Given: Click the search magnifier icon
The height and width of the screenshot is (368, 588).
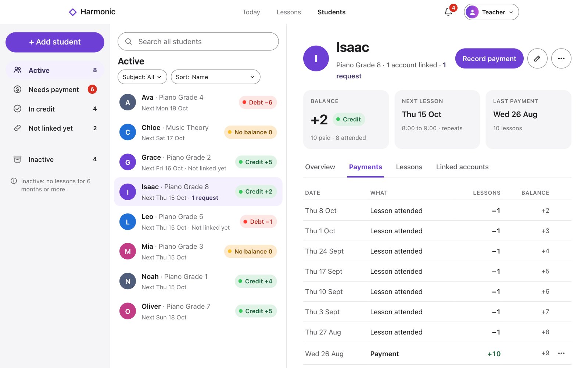Looking at the screenshot, I should click(129, 42).
